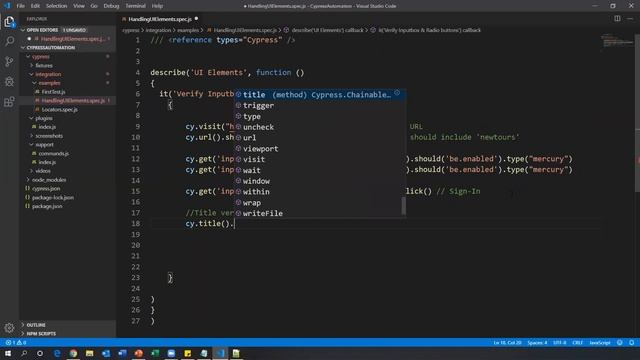Collapse the cypress folder
This screenshot has height=360, width=640.
click(x=40, y=57)
